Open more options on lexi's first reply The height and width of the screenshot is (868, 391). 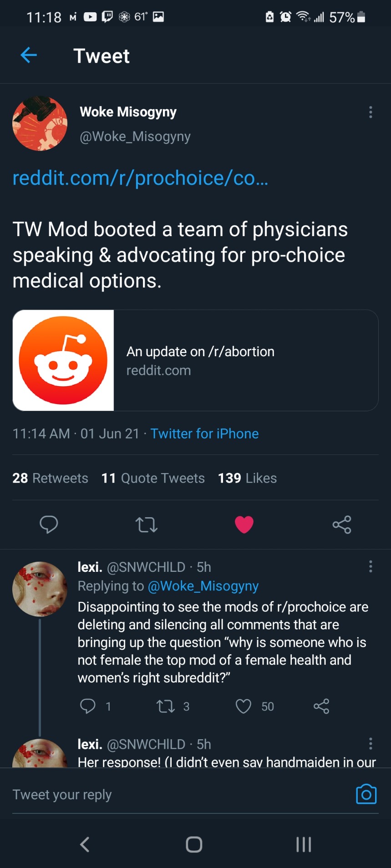coord(371,567)
